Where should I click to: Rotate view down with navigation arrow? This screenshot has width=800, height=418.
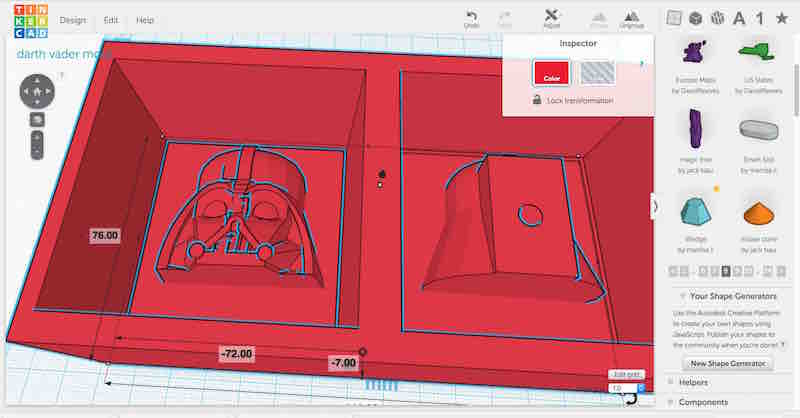(37, 103)
